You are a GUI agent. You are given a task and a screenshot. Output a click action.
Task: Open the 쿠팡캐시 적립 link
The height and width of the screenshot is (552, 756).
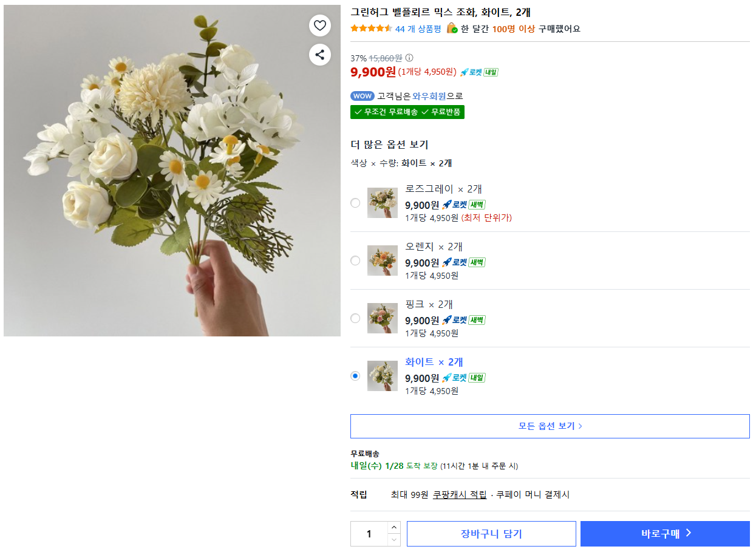[x=460, y=495]
